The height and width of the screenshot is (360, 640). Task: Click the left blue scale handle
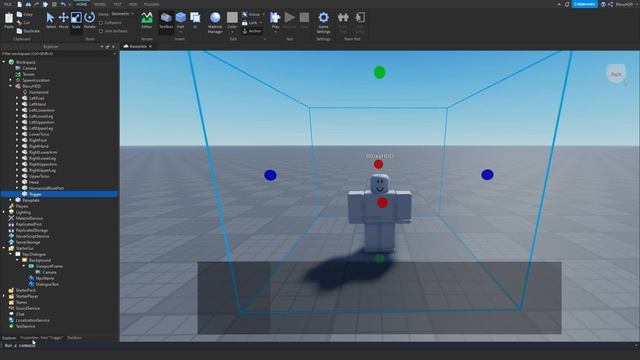coord(270,175)
